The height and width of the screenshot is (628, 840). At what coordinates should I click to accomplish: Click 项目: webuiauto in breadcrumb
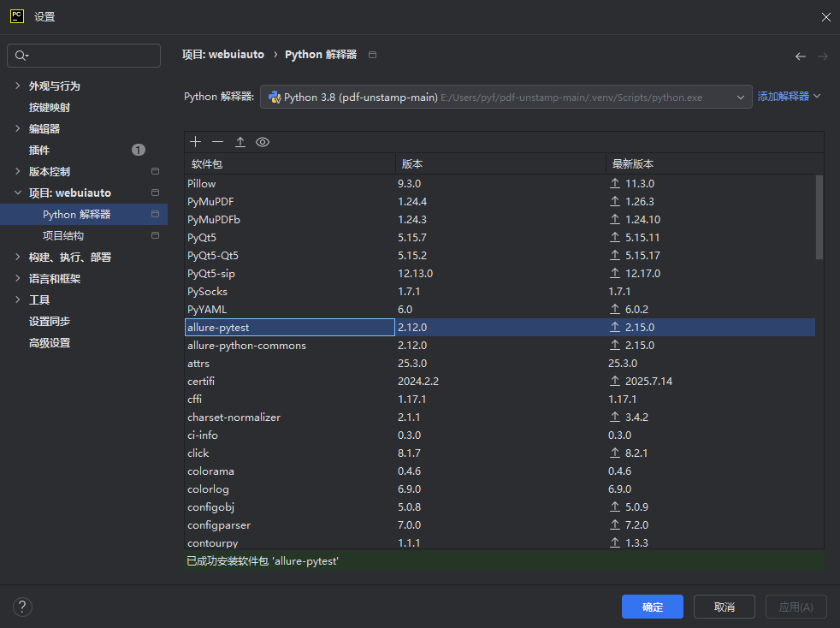pos(223,55)
